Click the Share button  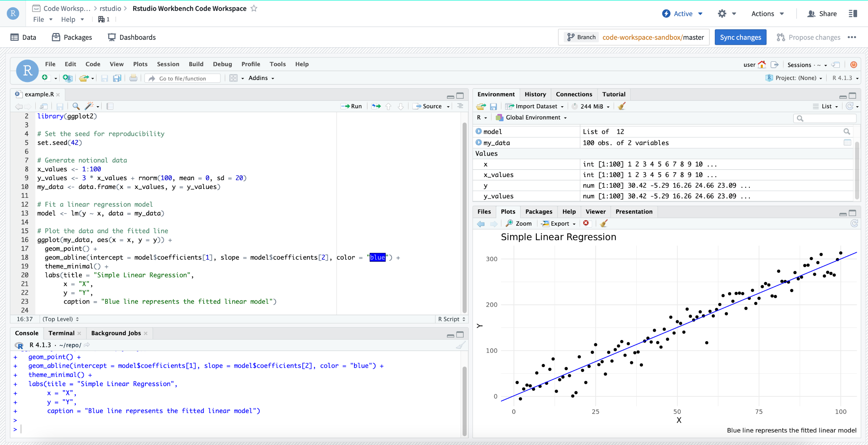[x=822, y=14]
